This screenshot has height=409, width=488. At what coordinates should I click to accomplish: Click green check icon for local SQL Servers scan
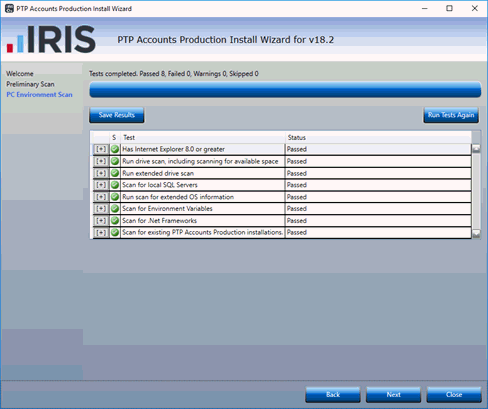coord(115,185)
